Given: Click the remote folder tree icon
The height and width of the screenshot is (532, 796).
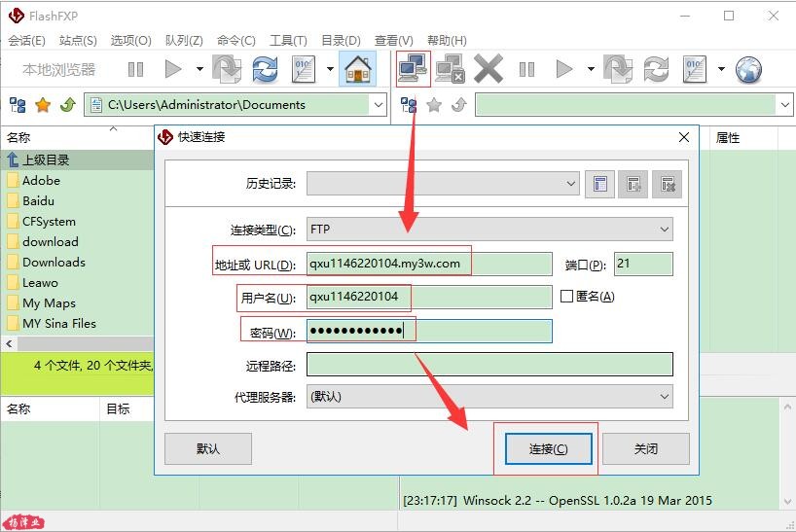Looking at the screenshot, I should click(x=409, y=105).
